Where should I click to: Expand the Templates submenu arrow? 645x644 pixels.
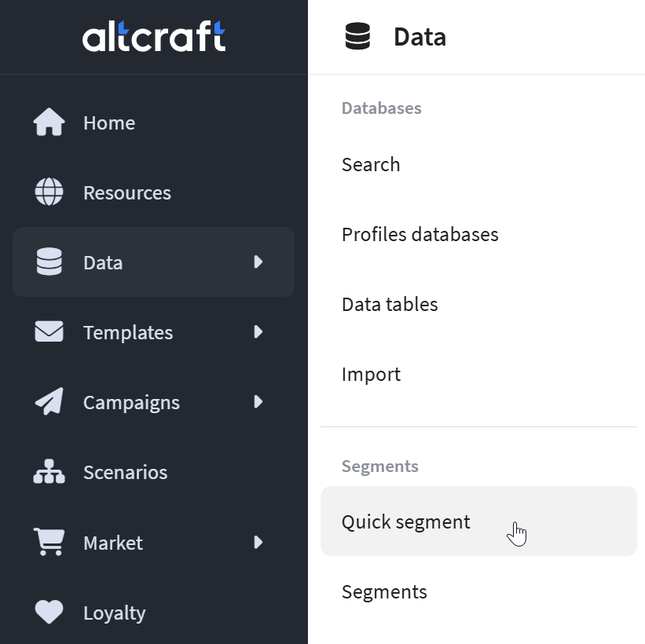pos(258,331)
